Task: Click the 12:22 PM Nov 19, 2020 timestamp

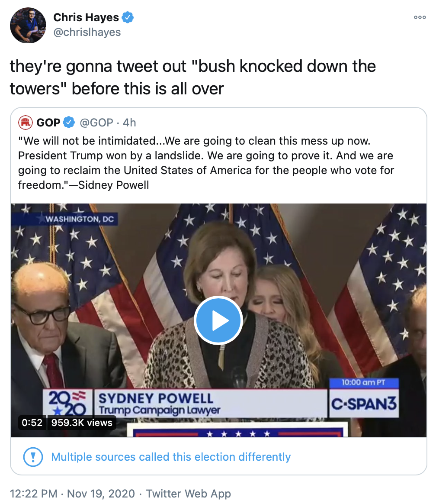Action: point(72,494)
